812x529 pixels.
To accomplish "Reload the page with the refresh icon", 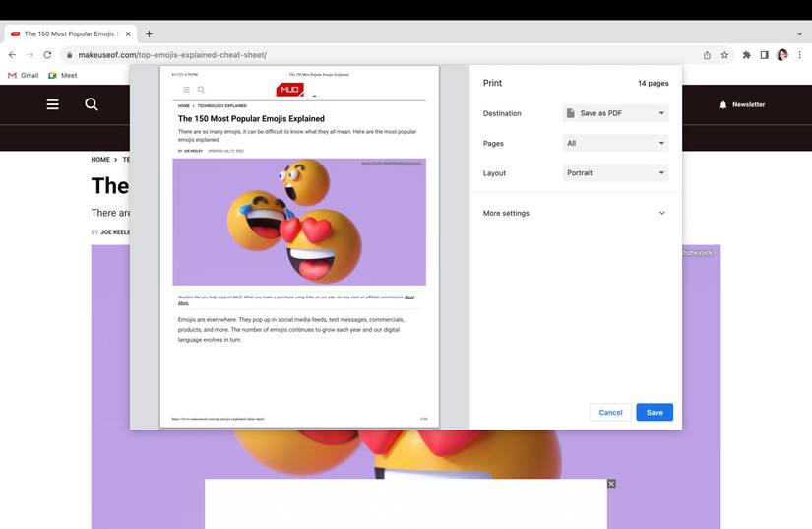I will 47,55.
